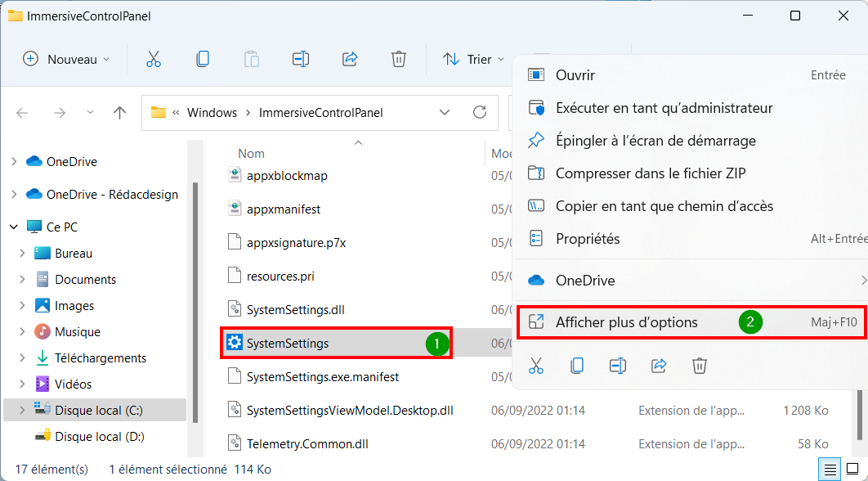Click Windows in the address breadcrumb

(x=212, y=113)
